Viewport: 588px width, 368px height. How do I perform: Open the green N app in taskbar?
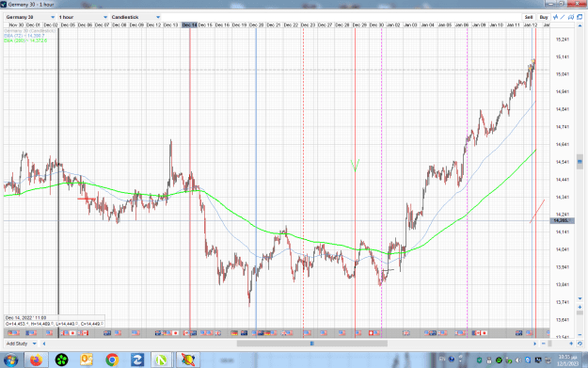(x=161, y=360)
